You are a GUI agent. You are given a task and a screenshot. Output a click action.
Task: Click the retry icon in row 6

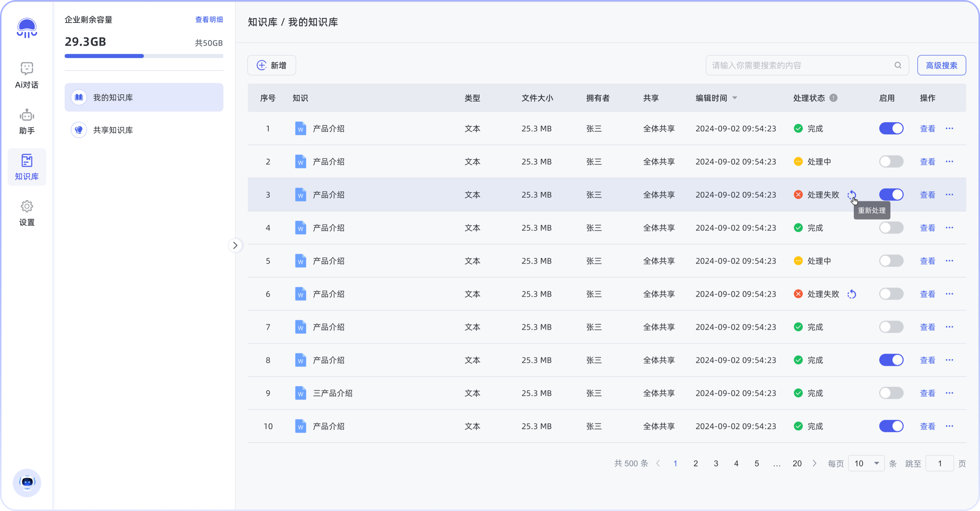(x=852, y=294)
